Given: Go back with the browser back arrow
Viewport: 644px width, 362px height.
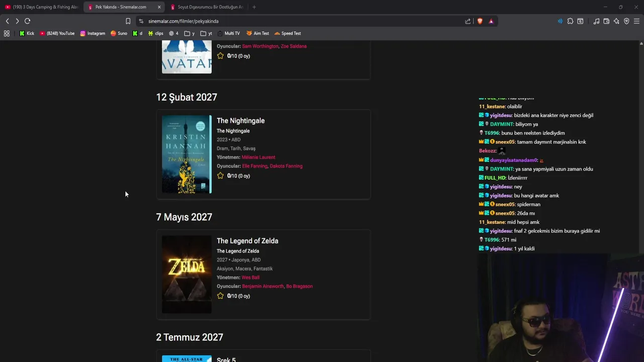Looking at the screenshot, I should (x=7, y=21).
